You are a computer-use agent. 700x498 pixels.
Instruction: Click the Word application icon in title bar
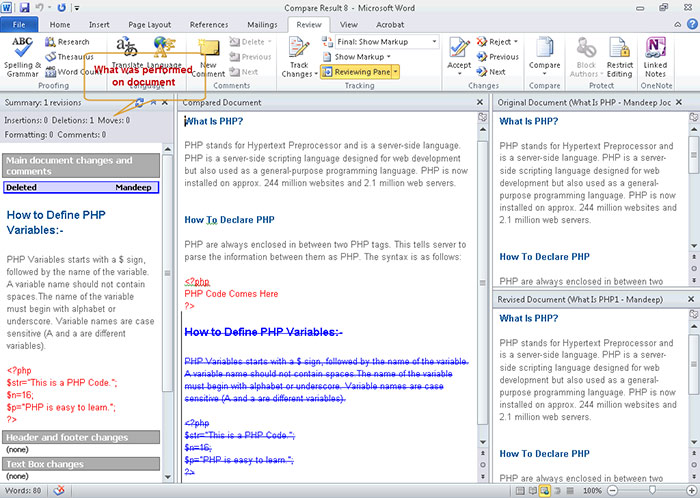click(6, 8)
